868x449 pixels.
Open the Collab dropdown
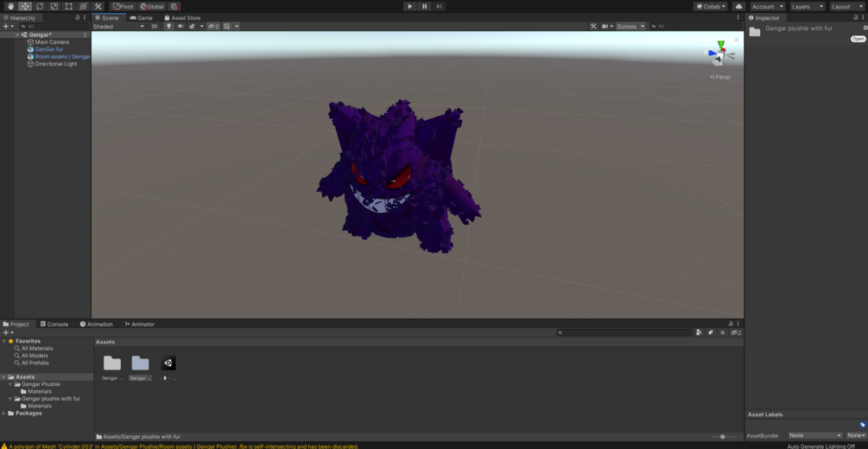point(710,7)
